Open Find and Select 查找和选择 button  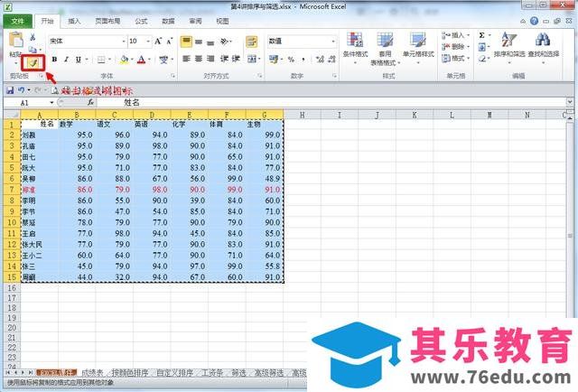coord(544,47)
